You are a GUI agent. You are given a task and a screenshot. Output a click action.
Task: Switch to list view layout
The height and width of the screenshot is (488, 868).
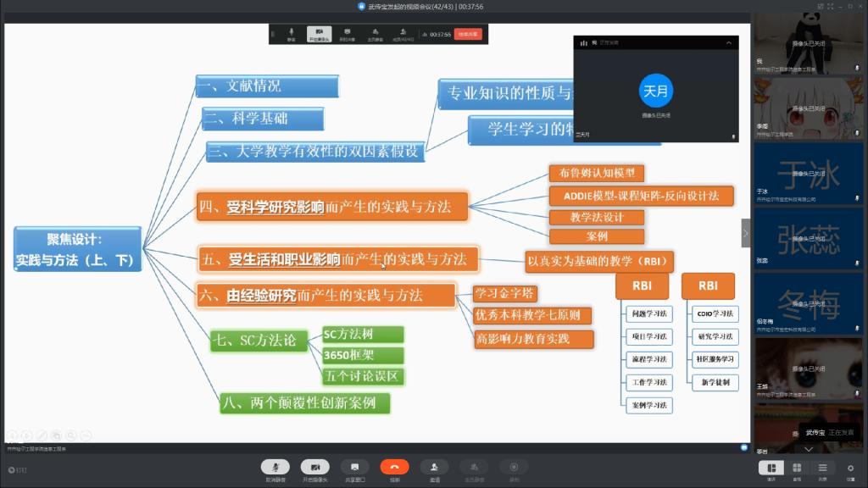click(x=822, y=469)
